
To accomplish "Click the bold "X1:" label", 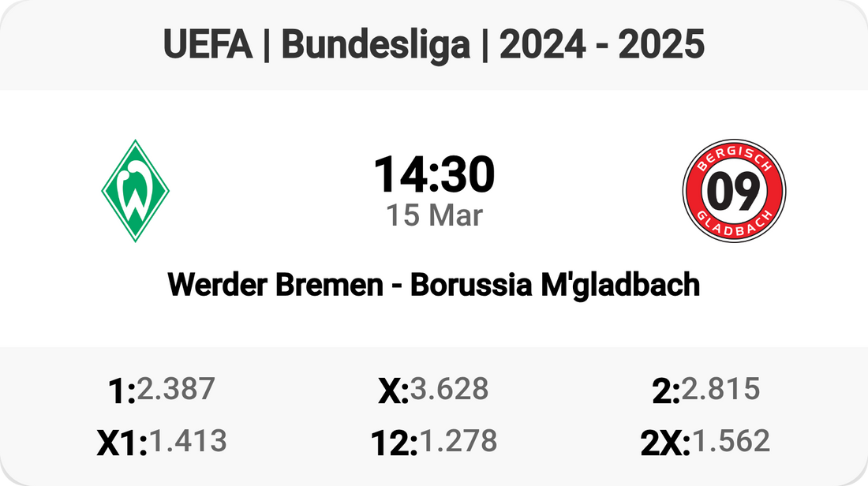I will (x=122, y=443).
